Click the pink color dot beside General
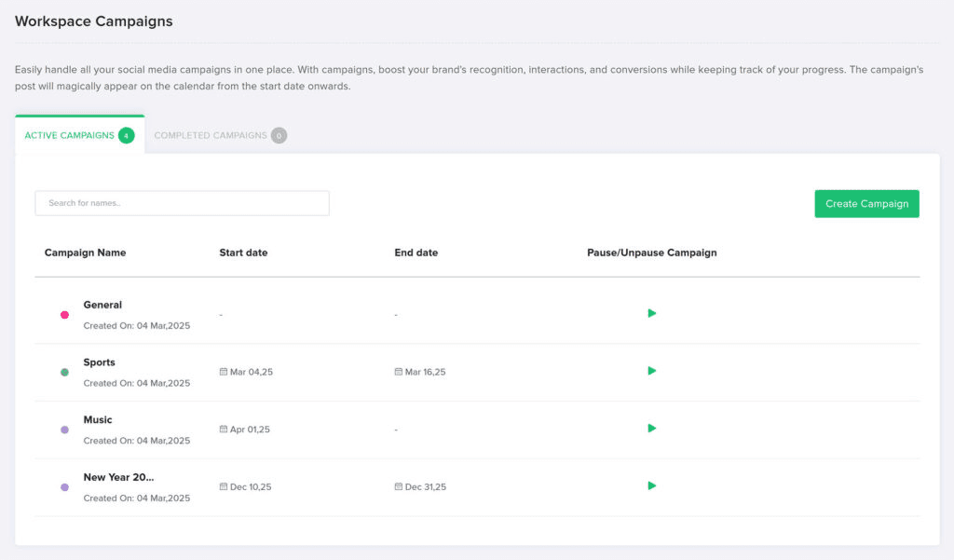954x560 pixels. (64, 315)
